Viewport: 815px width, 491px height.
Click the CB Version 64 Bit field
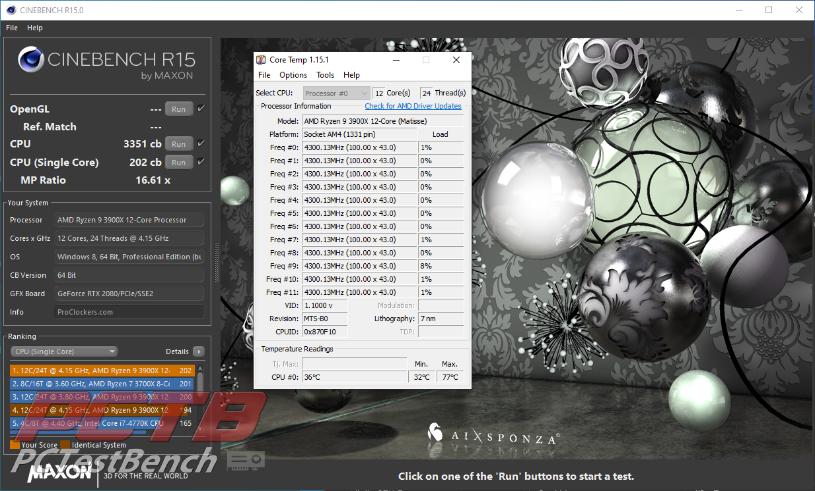(x=129, y=275)
